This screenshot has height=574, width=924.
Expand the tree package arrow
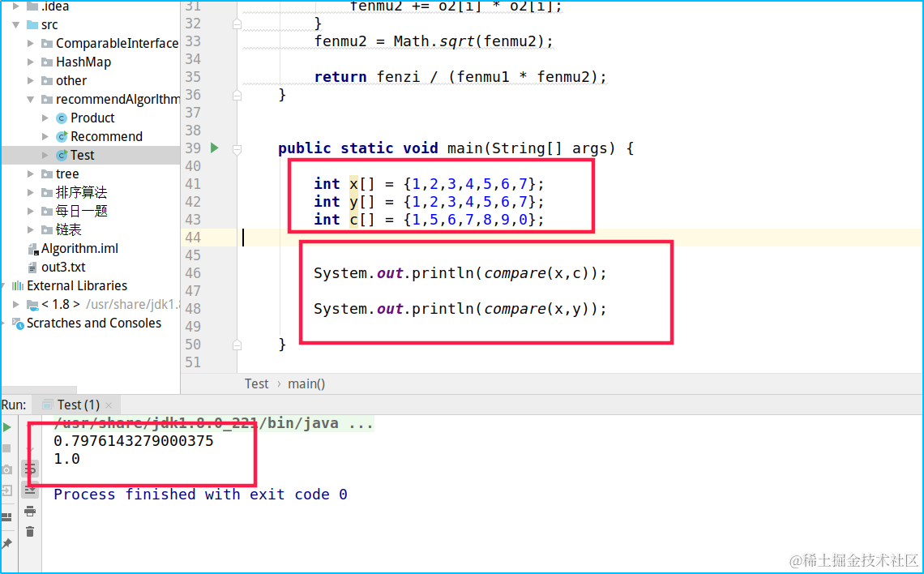coord(31,173)
